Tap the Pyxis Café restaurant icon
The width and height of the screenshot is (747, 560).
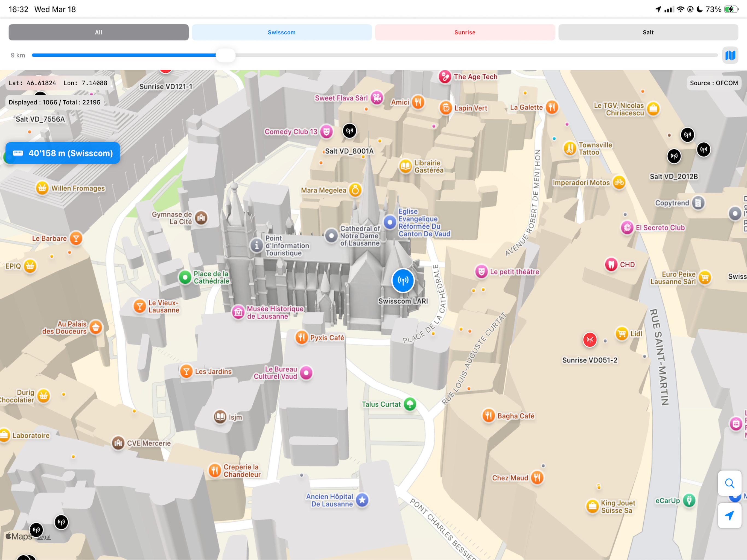tap(302, 337)
